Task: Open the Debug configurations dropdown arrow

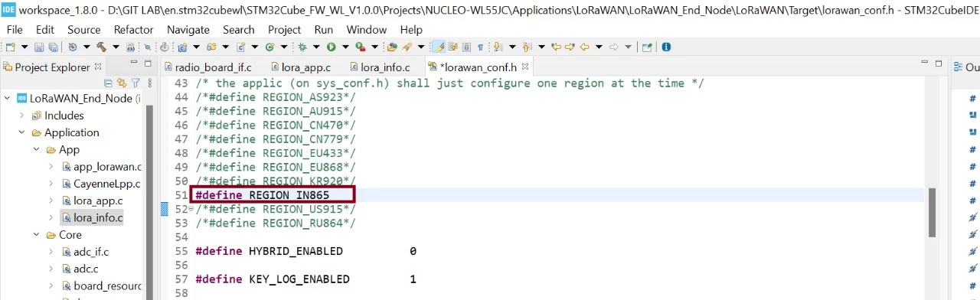Action: tap(316, 47)
